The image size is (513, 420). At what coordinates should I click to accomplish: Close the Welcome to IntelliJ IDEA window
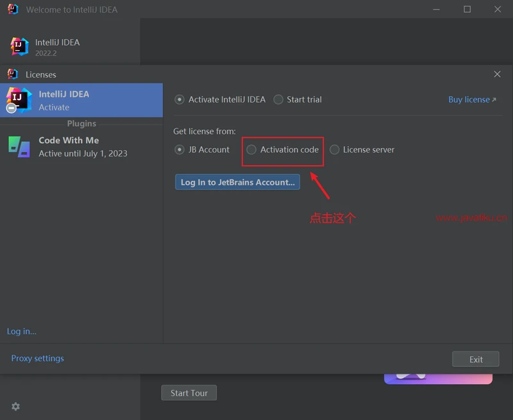[498, 10]
